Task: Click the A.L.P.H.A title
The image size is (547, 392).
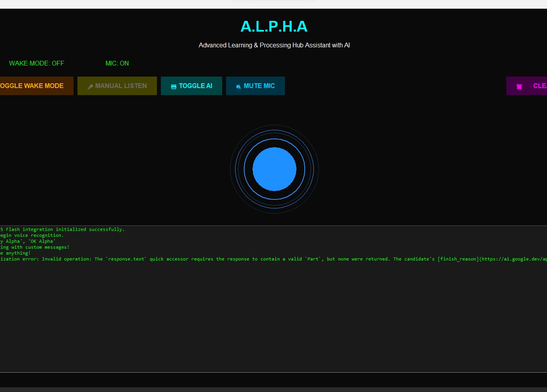Action: [274, 26]
